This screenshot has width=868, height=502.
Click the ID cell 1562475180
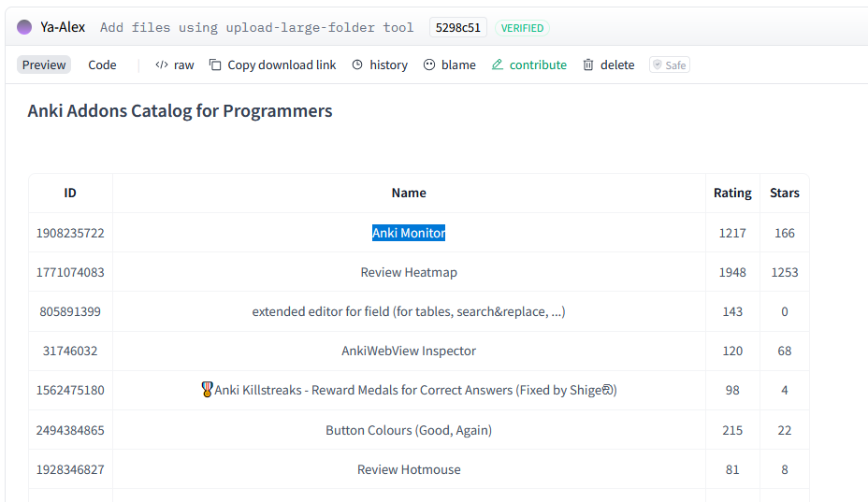70,390
